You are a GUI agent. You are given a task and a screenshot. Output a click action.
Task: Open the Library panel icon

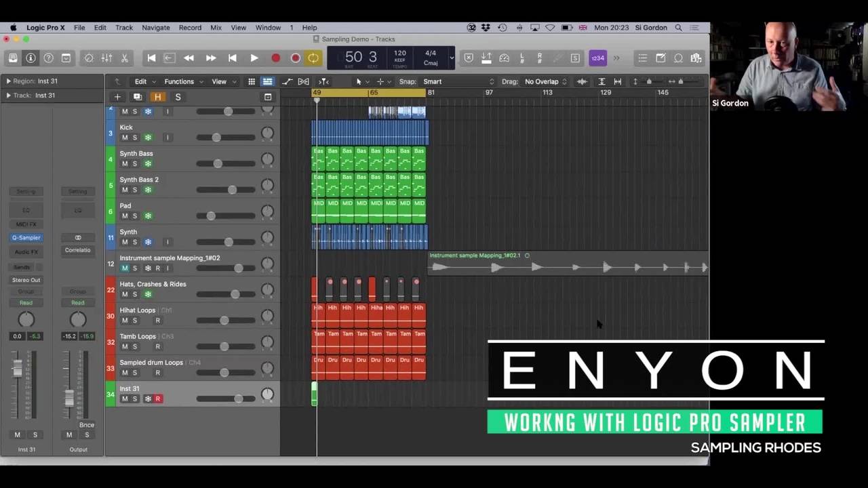13,58
